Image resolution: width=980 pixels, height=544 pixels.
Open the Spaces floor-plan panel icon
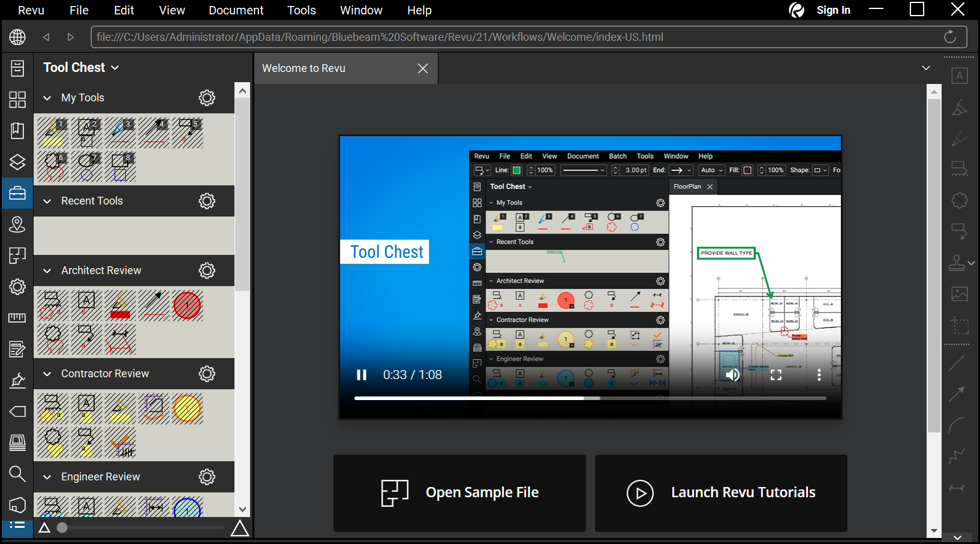[17, 256]
